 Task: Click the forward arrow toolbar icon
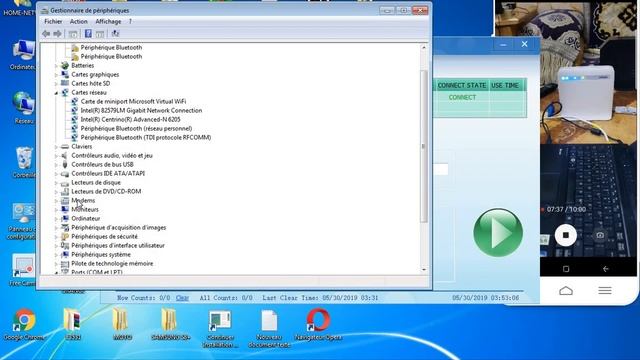(58, 33)
